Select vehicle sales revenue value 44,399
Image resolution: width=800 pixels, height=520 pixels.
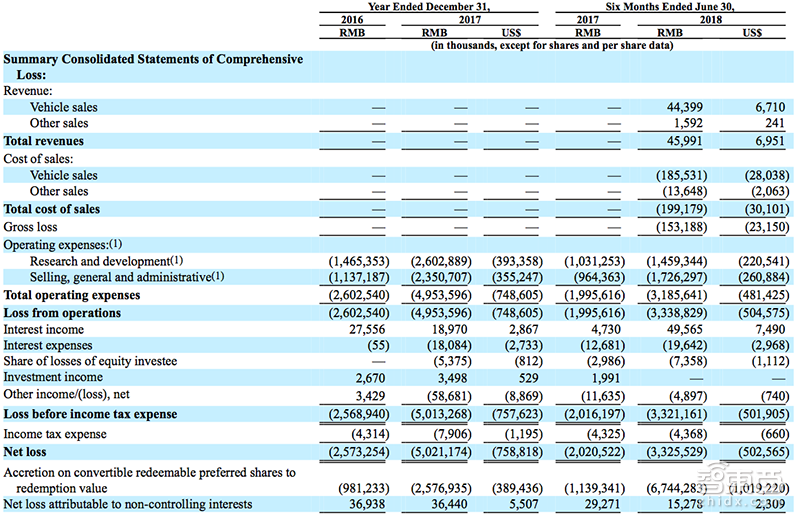(x=685, y=107)
